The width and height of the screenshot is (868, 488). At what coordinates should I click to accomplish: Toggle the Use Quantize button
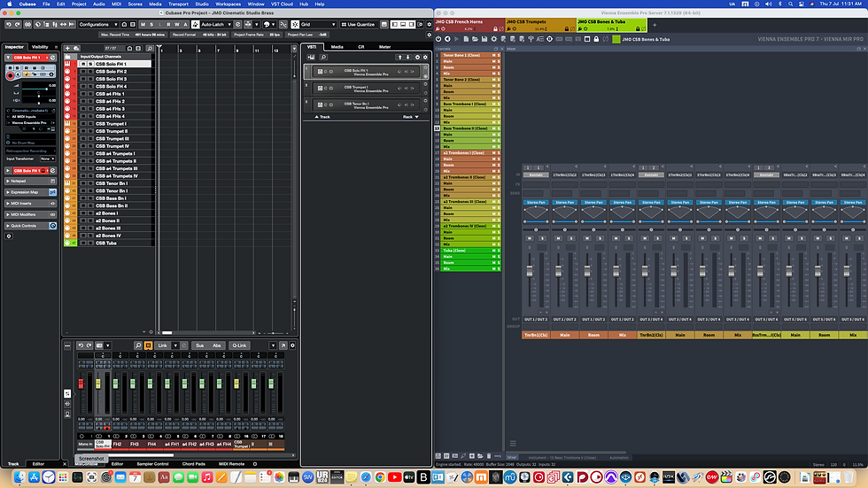[x=358, y=24]
